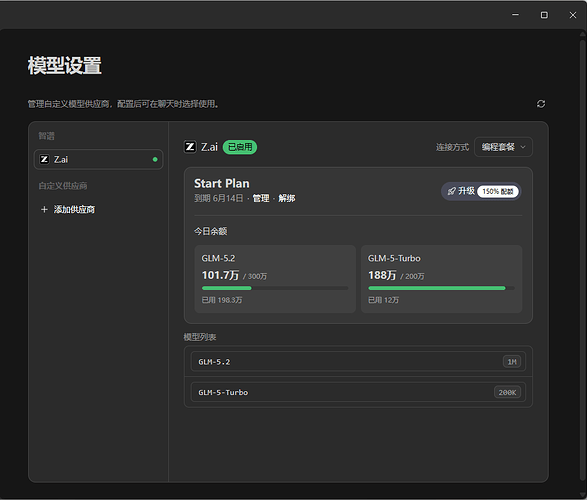Minimize the window
The height and width of the screenshot is (500, 587).
[x=515, y=15]
